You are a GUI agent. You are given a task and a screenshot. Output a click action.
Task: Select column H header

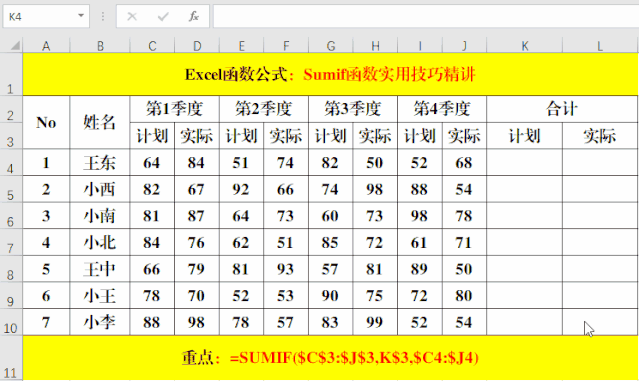(x=375, y=46)
